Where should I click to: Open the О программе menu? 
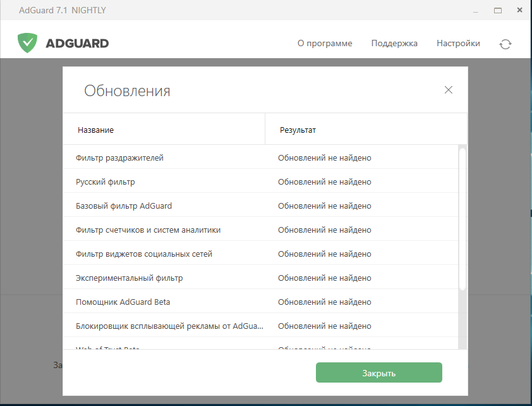point(325,44)
